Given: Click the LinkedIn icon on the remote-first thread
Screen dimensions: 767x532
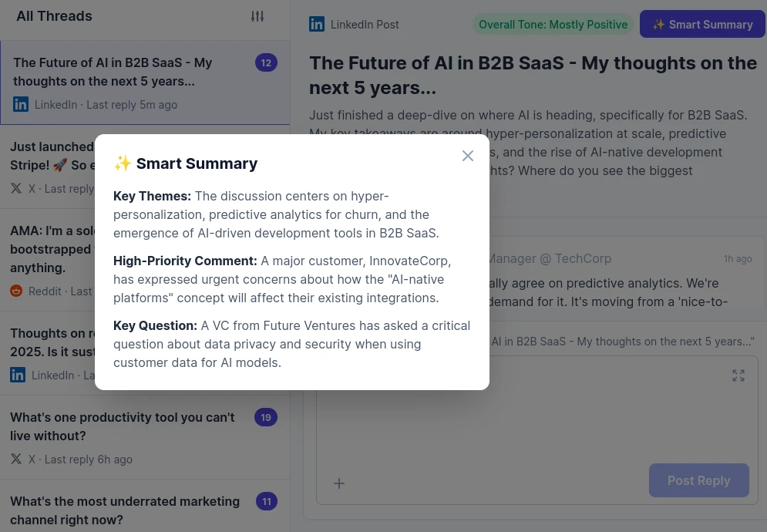Looking at the screenshot, I should (18, 375).
